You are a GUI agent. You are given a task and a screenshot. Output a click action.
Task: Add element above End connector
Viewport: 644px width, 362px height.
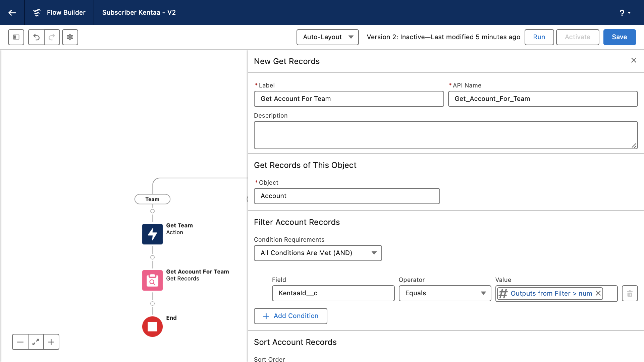[153, 304]
